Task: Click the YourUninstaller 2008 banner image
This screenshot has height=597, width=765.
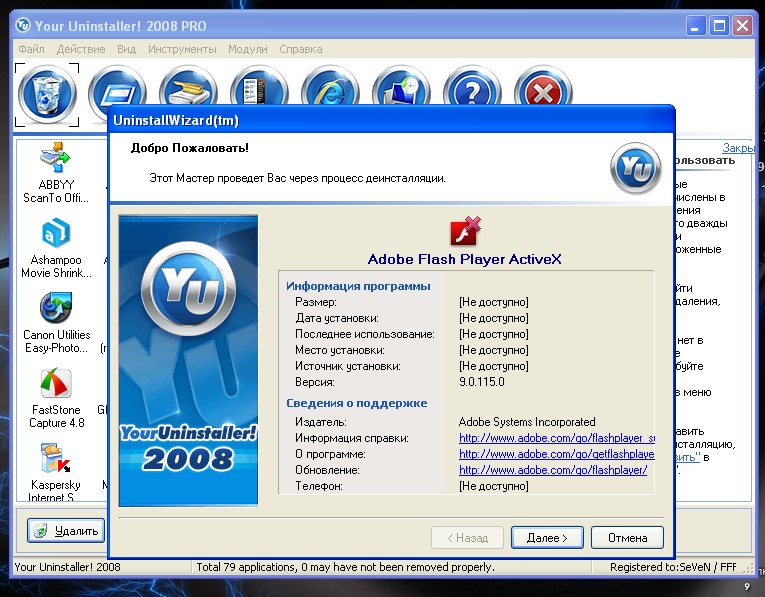Action: click(x=188, y=360)
